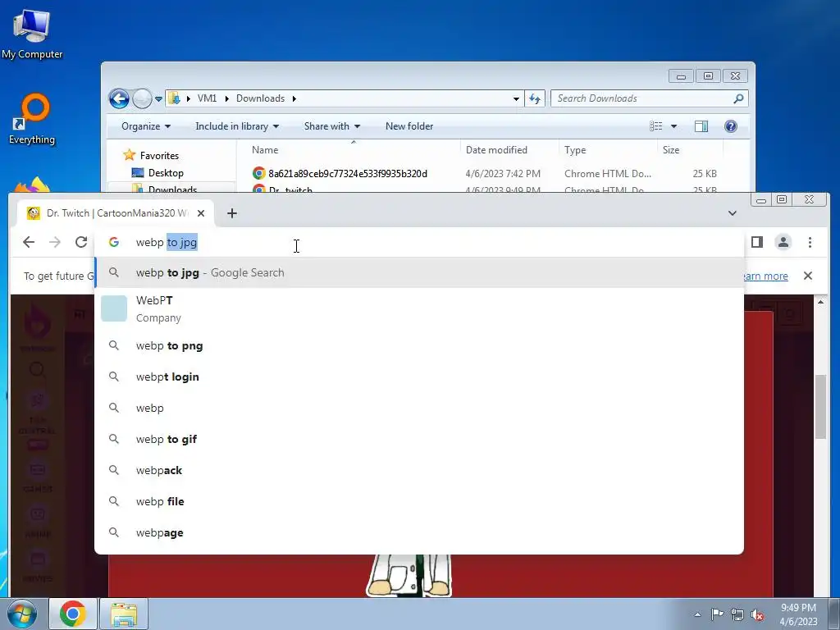Choose the webp to gif suggestion
840x630 pixels.
419,440
